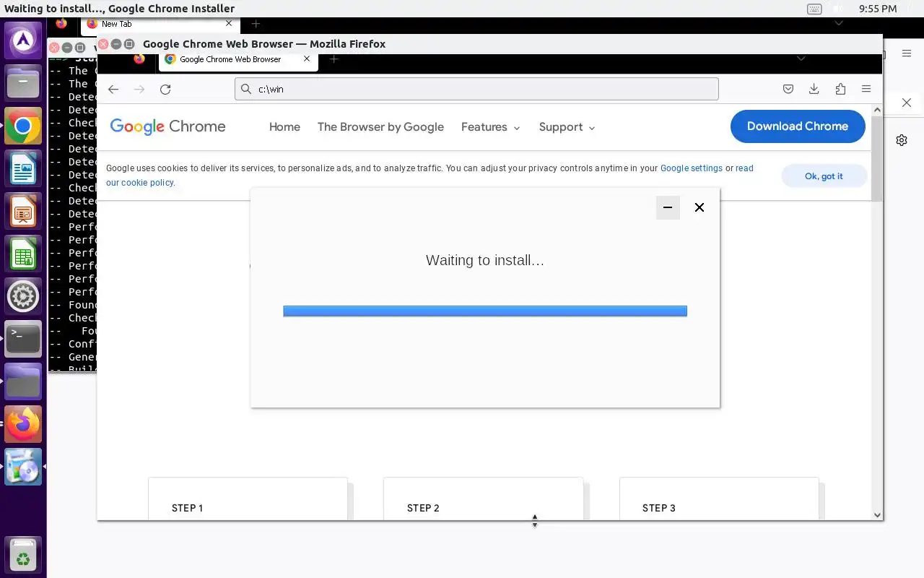Viewport: 924px width, 578px height.
Task: Click the page's vertical scrollbar thumb
Action: click(877, 159)
